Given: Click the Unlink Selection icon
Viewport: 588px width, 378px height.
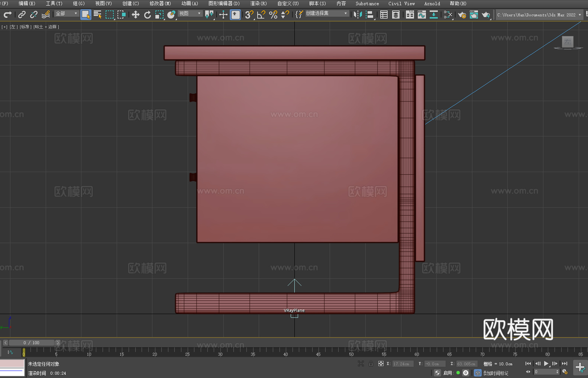Looking at the screenshot, I should [34, 14].
